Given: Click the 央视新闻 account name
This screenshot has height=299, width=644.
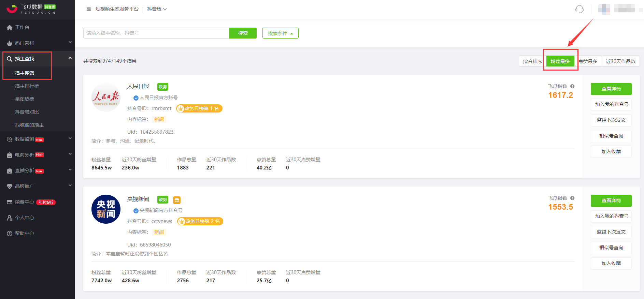Looking at the screenshot, I should tap(138, 199).
